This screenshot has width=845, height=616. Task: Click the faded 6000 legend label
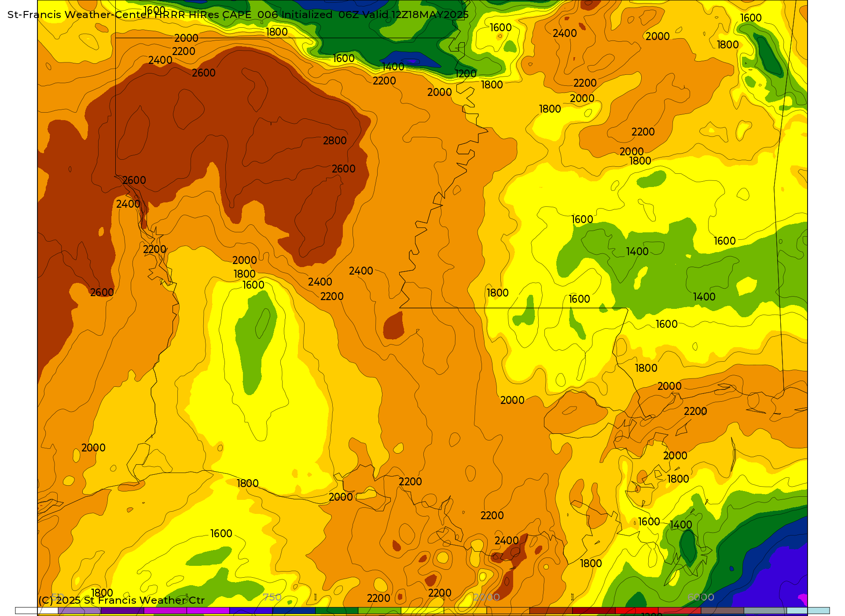point(701,597)
